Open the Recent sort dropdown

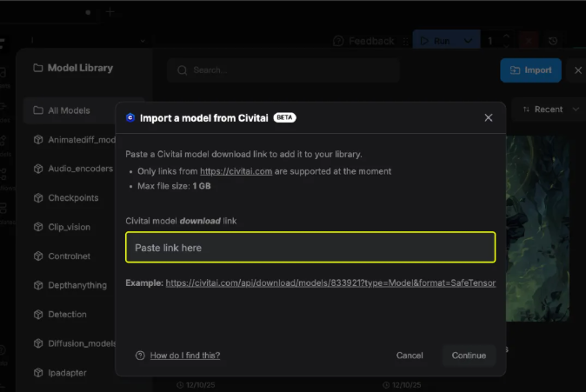(551, 110)
